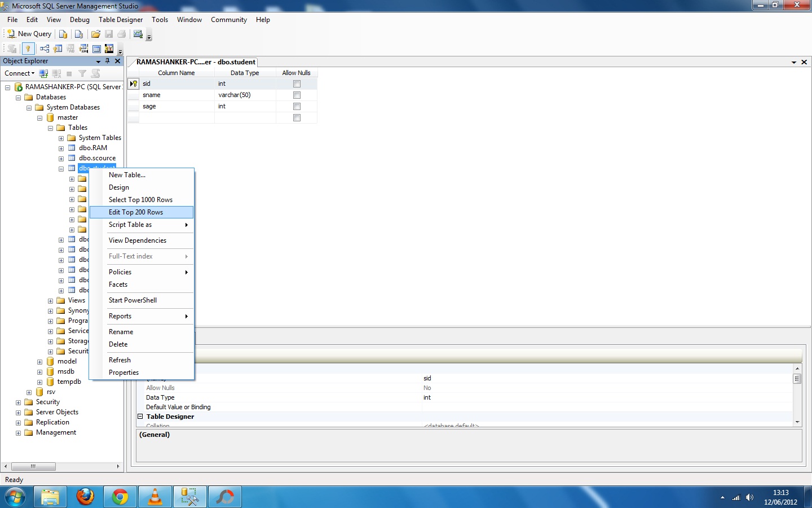Image resolution: width=812 pixels, height=508 pixels.
Task: Open the Table Designer menu
Action: click(121, 20)
